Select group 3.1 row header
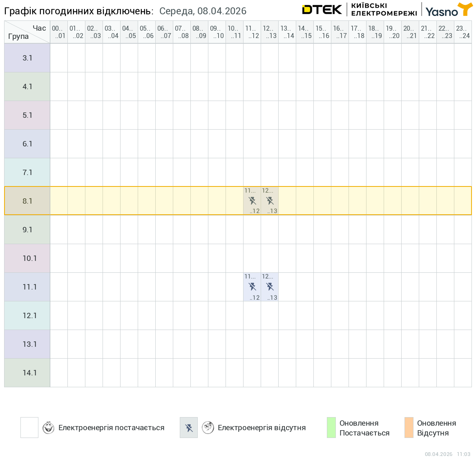 pos(27,58)
